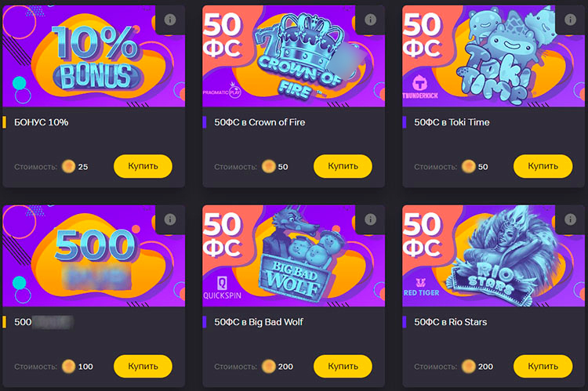Open the Big Bad Wolf banner image
588x391 pixels.
click(294, 256)
